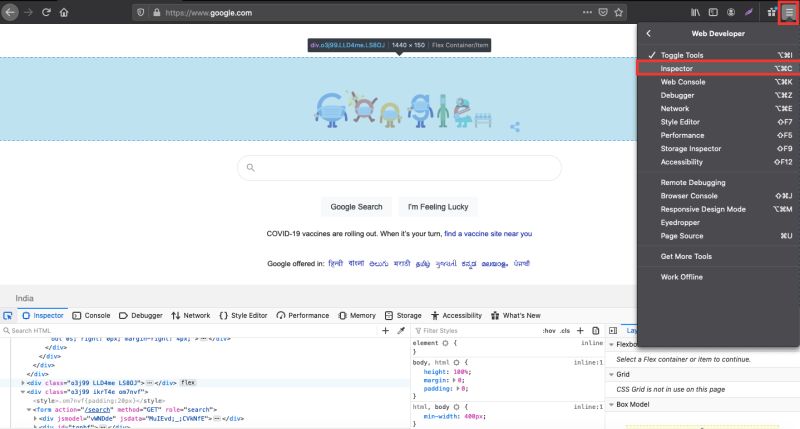Open Browser Console from the menu
This screenshot has width=800, height=429.
coord(719,196)
